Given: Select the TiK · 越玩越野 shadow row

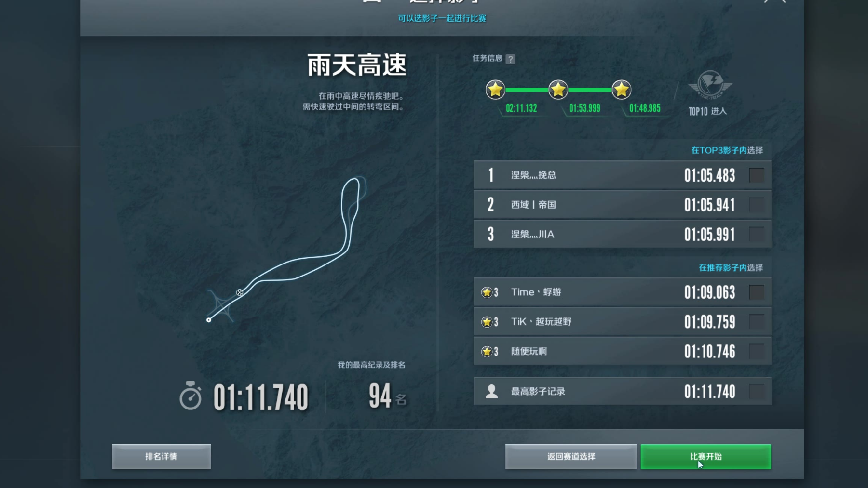Looking at the screenshot, I should [622, 322].
